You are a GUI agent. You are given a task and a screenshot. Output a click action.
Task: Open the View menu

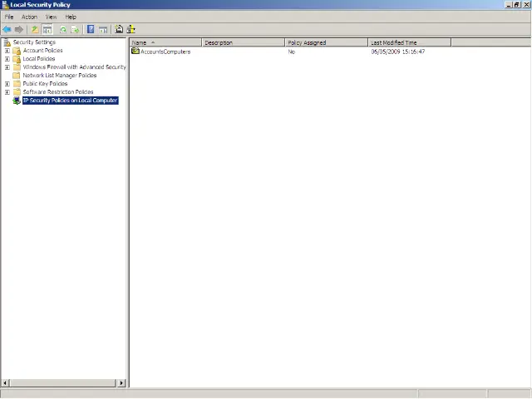point(52,17)
